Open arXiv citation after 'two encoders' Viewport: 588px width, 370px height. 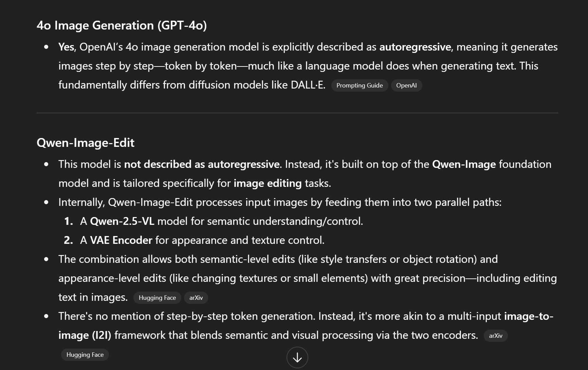point(495,336)
